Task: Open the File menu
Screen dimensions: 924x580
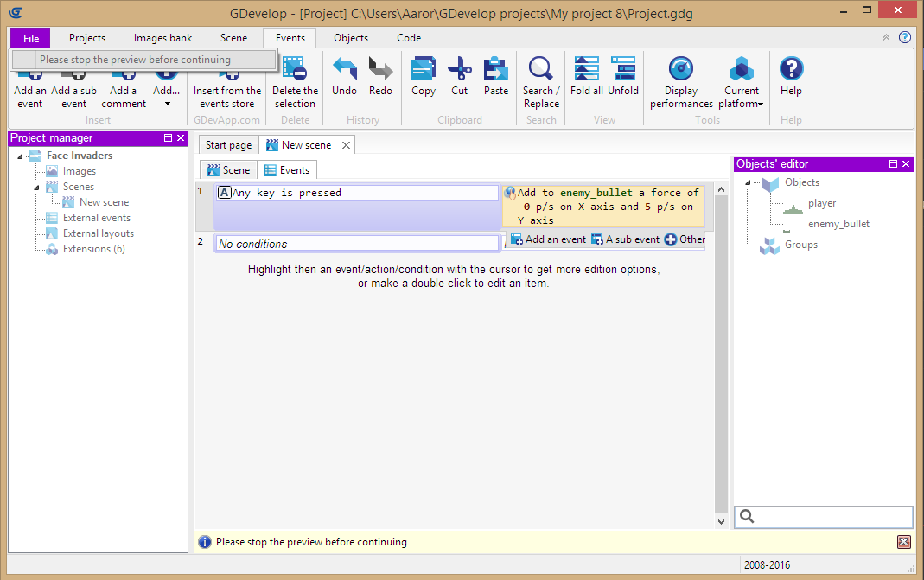Action: pyautogui.click(x=31, y=38)
